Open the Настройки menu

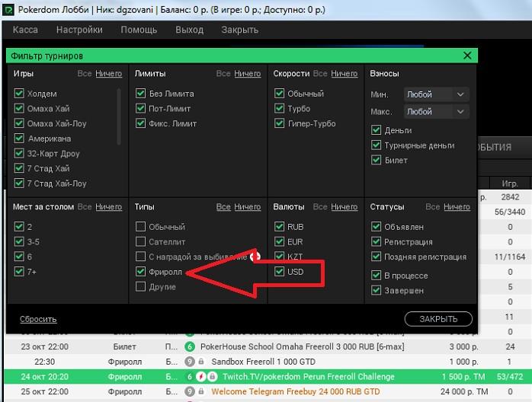(x=79, y=30)
